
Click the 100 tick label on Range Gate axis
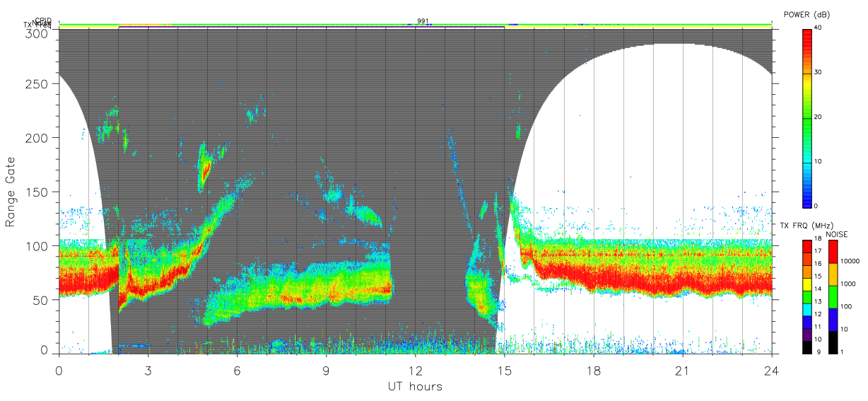37,246
